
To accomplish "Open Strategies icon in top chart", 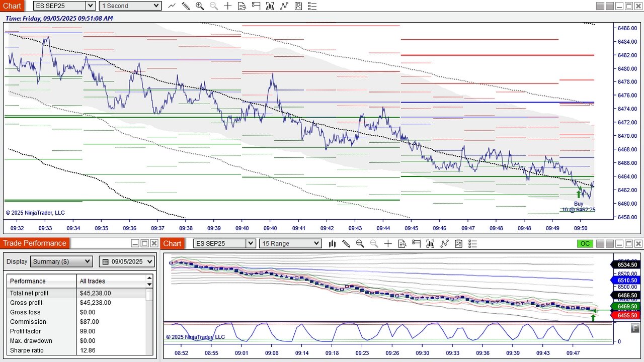I will (x=298, y=6).
